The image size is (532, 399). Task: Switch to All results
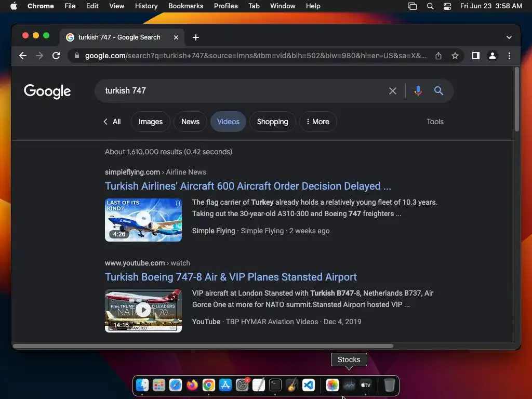[x=112, y=122]
